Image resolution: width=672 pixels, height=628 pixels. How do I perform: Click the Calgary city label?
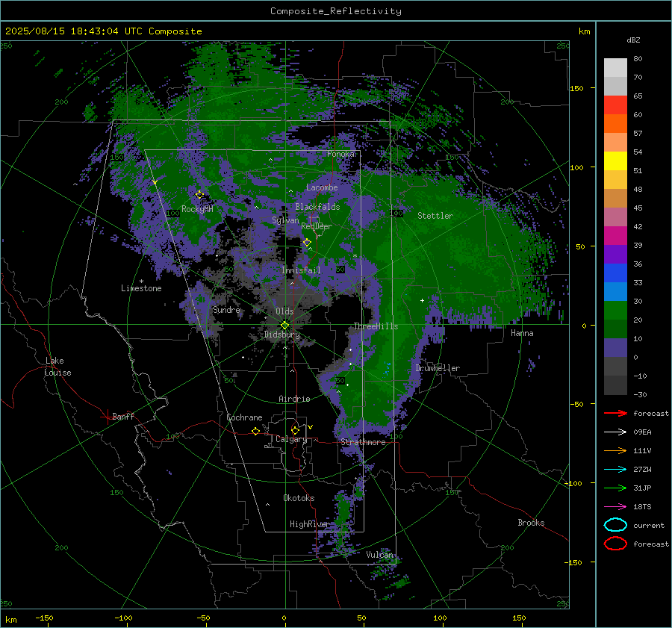click(x=291, y=439)
